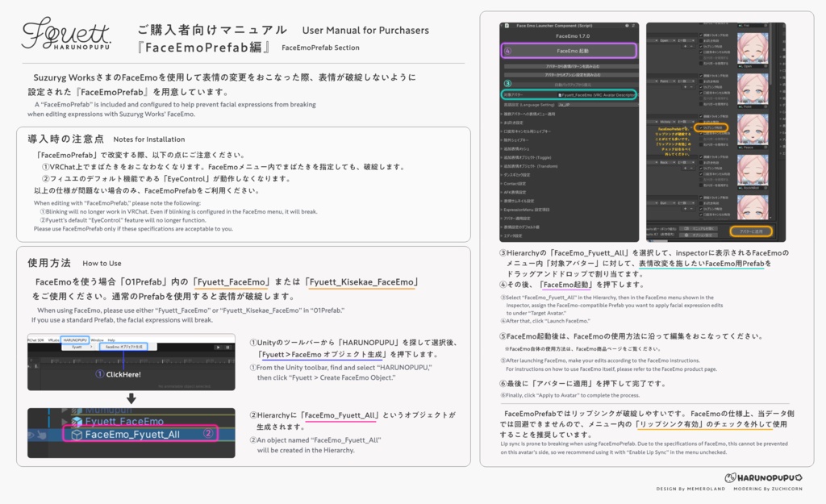Toggle mouth morph cancel checkbox in Open row
The image size is (826, 504).
pyautogui.click(x=701, y=52)
